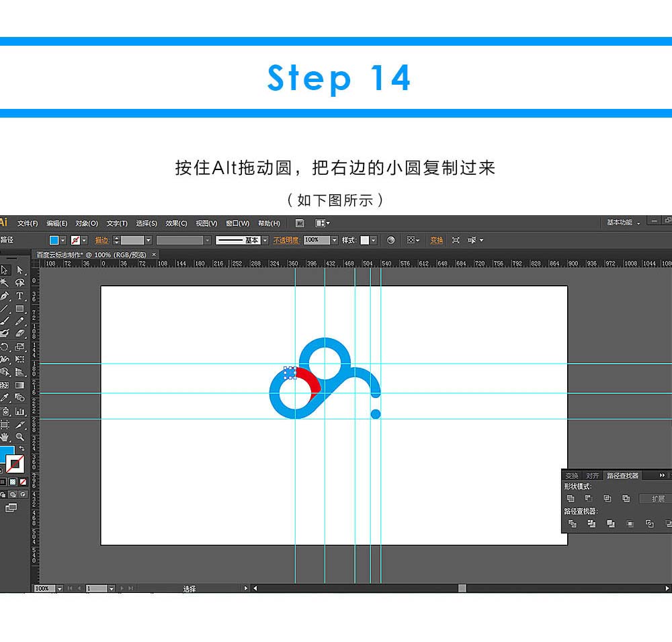Select the Shape Builder tool
Viewport: 672px width, 642px height.
click(4, 372)
